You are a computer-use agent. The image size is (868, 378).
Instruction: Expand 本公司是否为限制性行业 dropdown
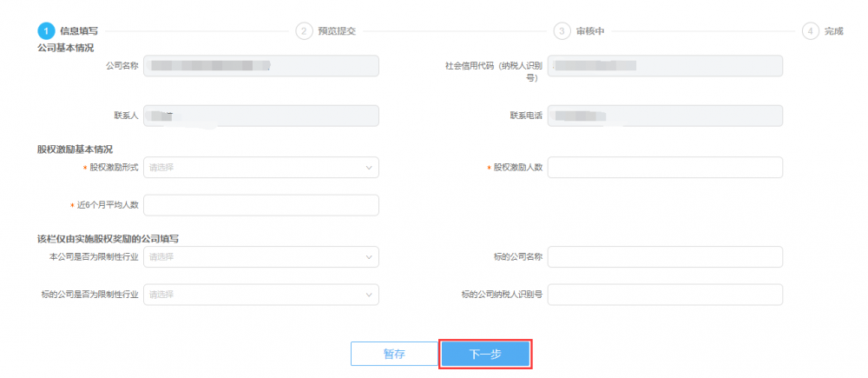point(260,257)
